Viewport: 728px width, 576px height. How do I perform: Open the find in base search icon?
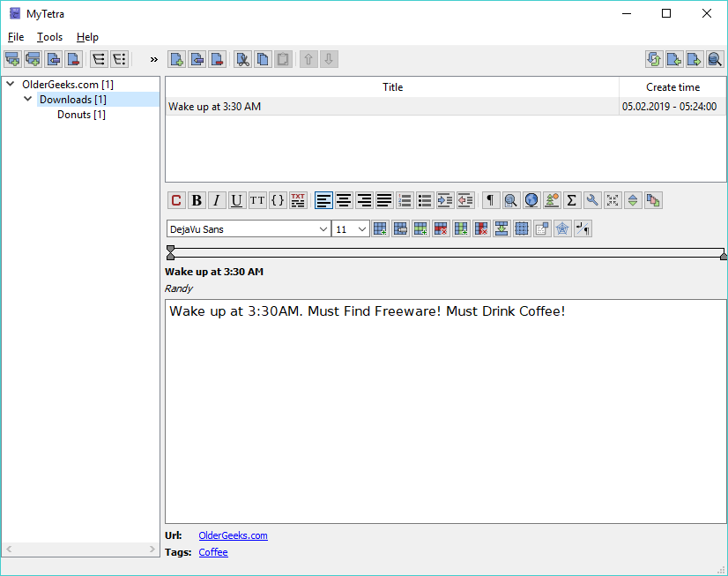click(x=715, y=59)
